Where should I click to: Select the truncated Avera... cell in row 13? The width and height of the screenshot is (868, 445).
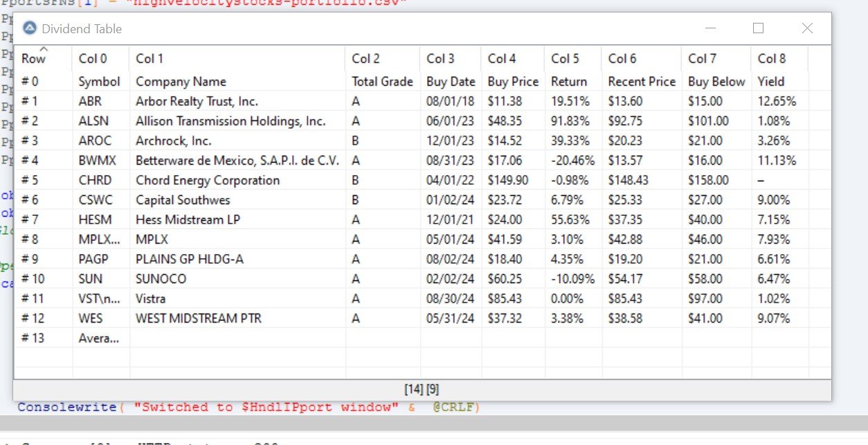pos(100,338)
